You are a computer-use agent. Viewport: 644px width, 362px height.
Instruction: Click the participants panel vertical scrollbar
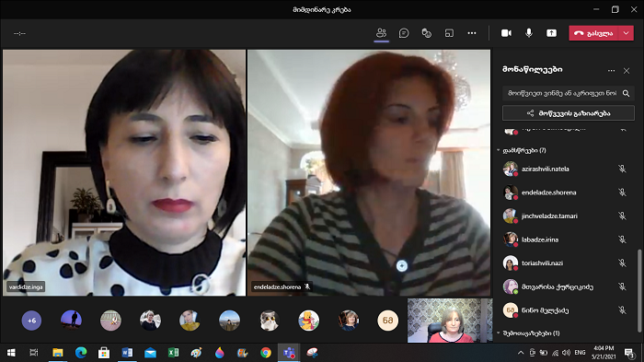[638, 290]
